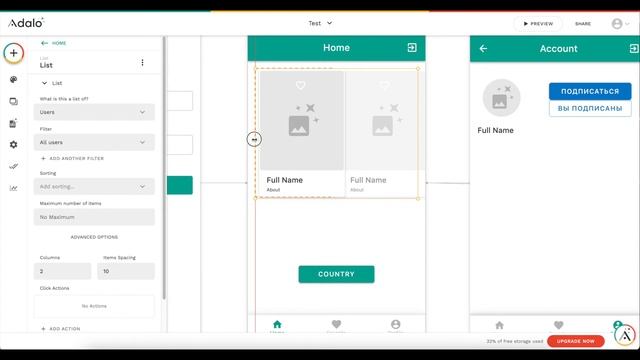Select heart tab icon on Account screen
The width and height of the screenshot is (640, 360).
click(559, 325)
